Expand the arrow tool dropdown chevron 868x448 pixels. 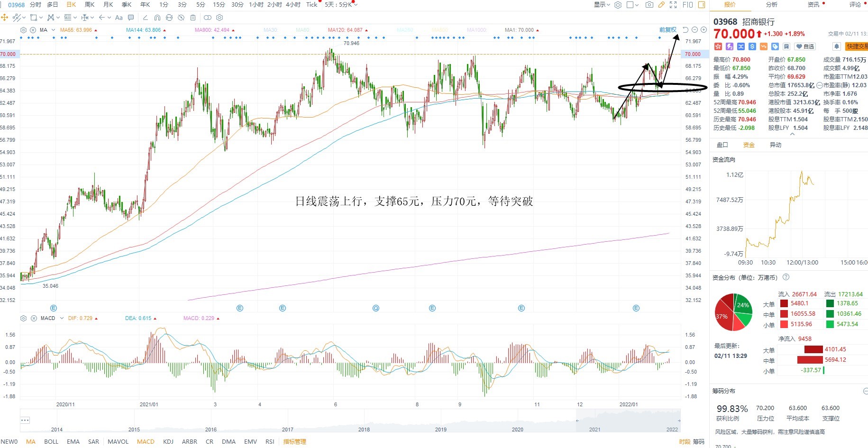(109, 18)
